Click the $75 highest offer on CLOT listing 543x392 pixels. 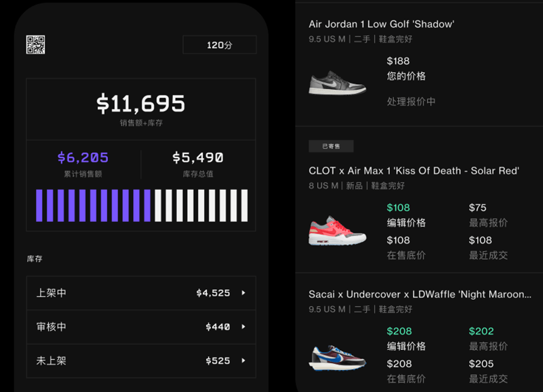tap(478, 208)
